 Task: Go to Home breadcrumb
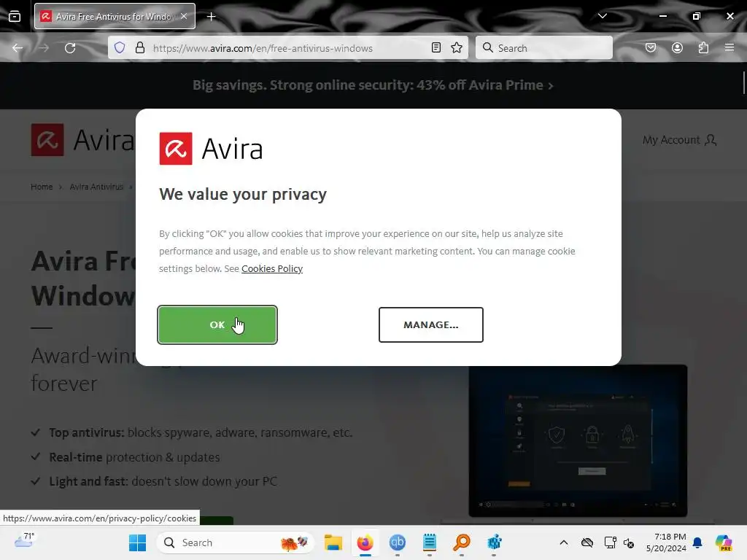point(42,187)
